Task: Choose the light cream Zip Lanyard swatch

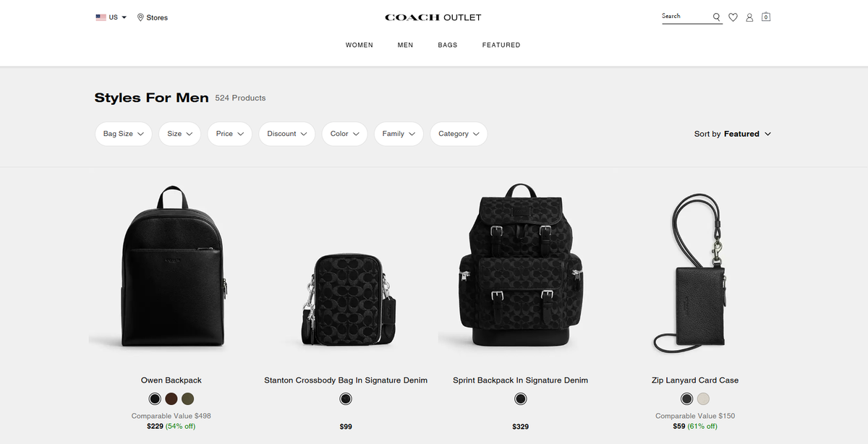Action: pyautogui.click(x=704, y=398)
